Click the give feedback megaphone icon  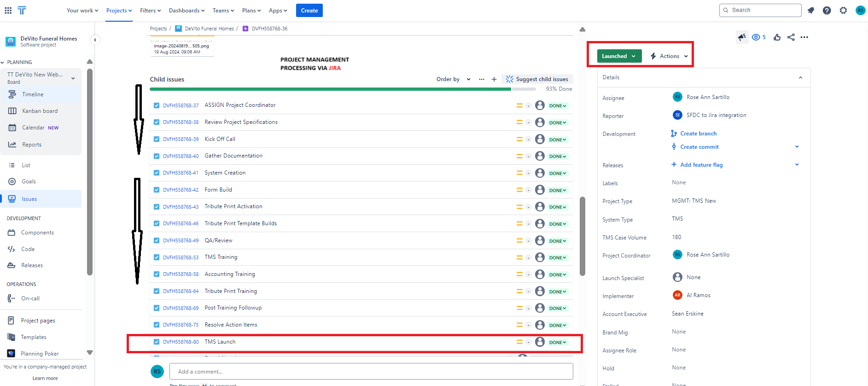742,37
